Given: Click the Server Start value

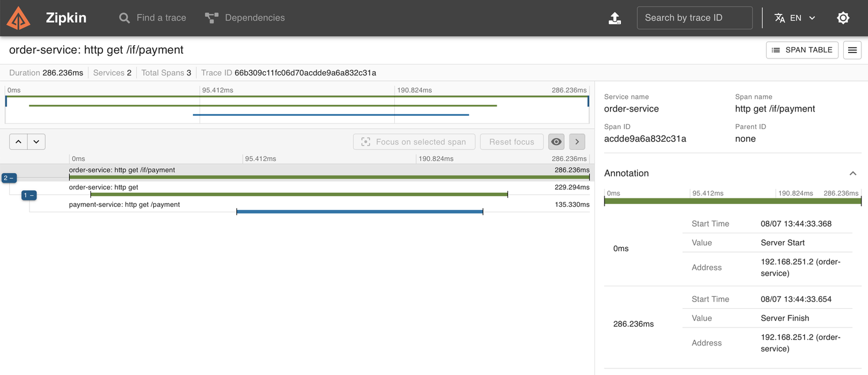Looking at the screenshot, I should click(x=782, y=242).
